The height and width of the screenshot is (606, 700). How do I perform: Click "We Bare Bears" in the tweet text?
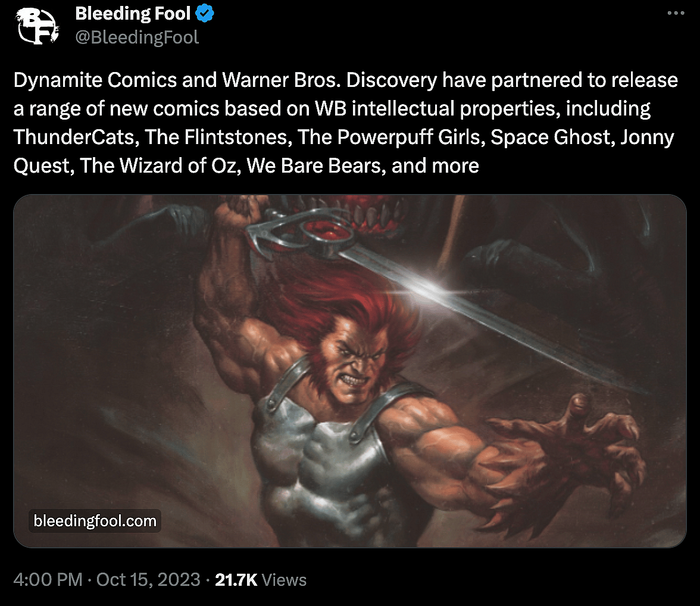[x=314, y=165]
